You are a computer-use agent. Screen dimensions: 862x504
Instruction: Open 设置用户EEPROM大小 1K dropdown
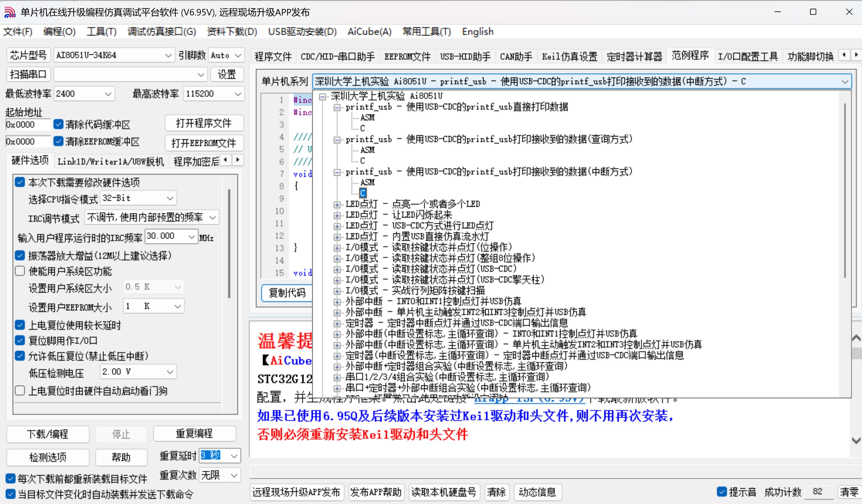pos(154,306)
